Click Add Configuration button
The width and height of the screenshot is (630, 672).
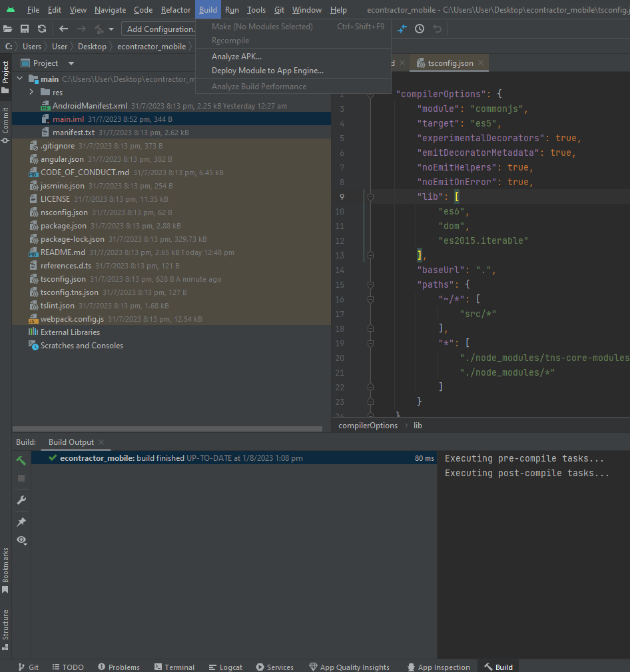(x=158, y=29)
